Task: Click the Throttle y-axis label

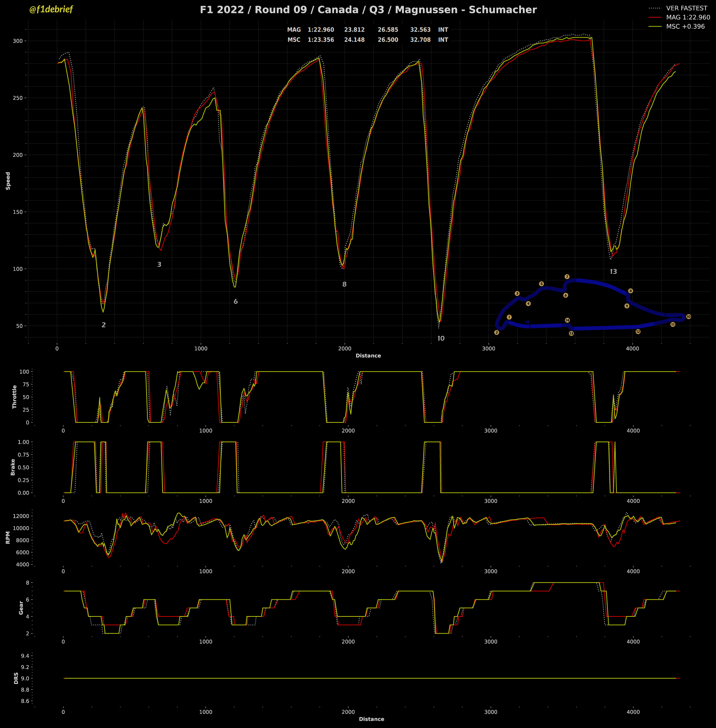Action: 15,397
